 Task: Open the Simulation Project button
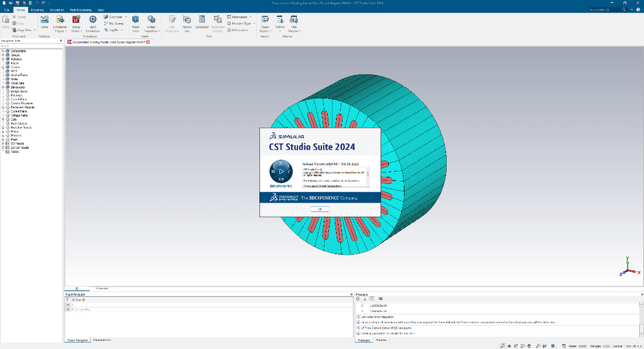pyautogui.click(x=60, y=24)
